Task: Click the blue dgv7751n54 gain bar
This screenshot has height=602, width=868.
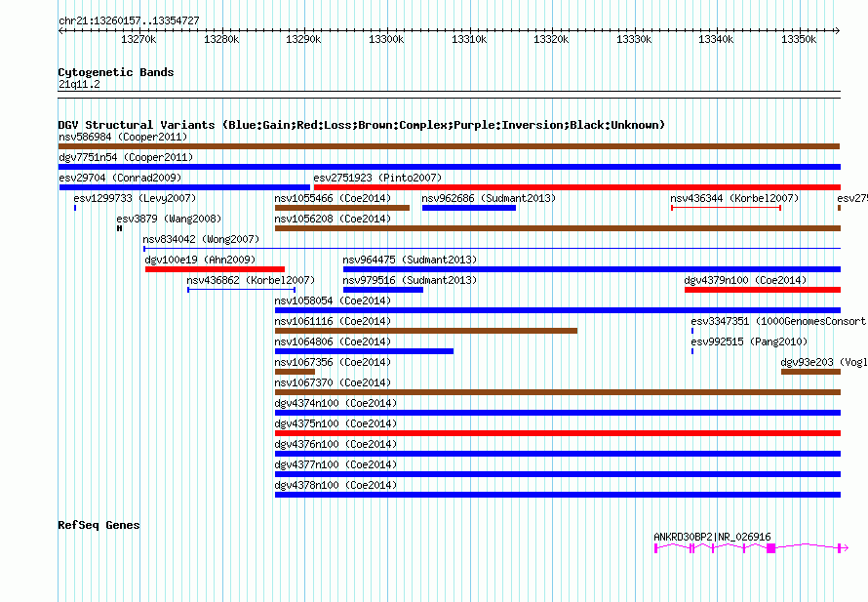Action: [x=450, y=167]
